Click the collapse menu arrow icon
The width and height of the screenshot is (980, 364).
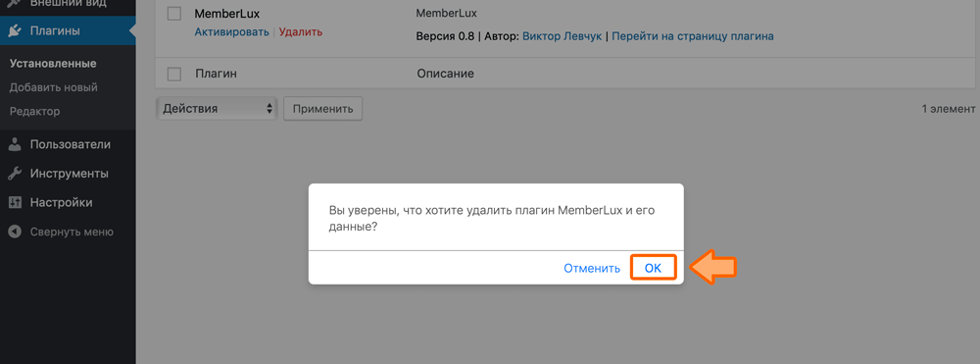[x=15, y=232]
